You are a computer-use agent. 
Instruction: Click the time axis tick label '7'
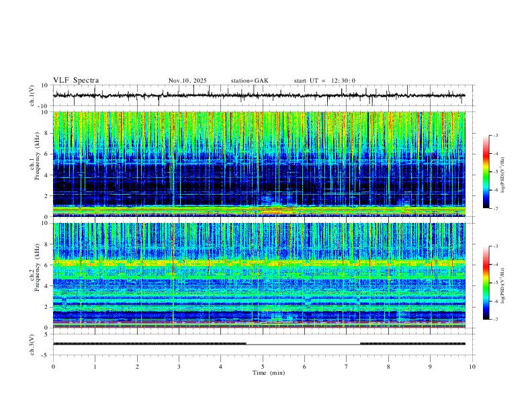tap(347, 367)
